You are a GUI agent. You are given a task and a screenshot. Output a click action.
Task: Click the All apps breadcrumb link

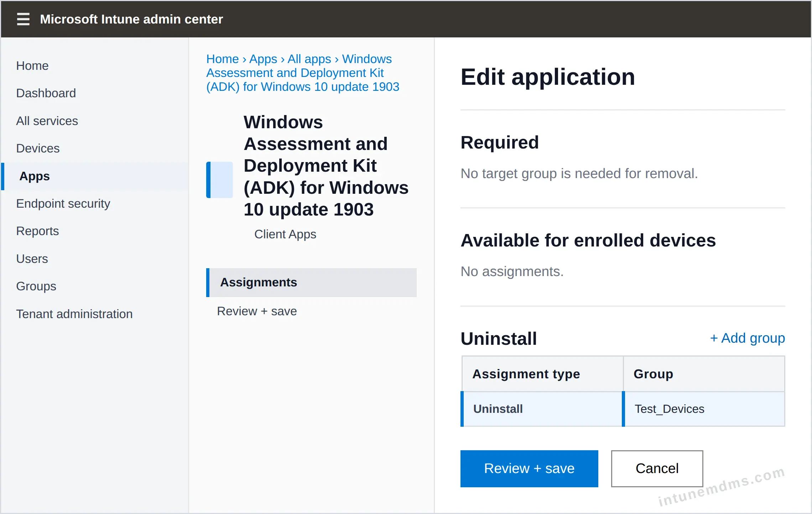coord(309,59)
